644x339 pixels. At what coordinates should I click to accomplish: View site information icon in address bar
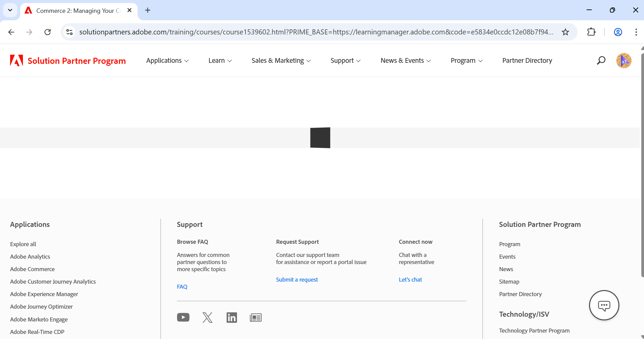(69, 32)
